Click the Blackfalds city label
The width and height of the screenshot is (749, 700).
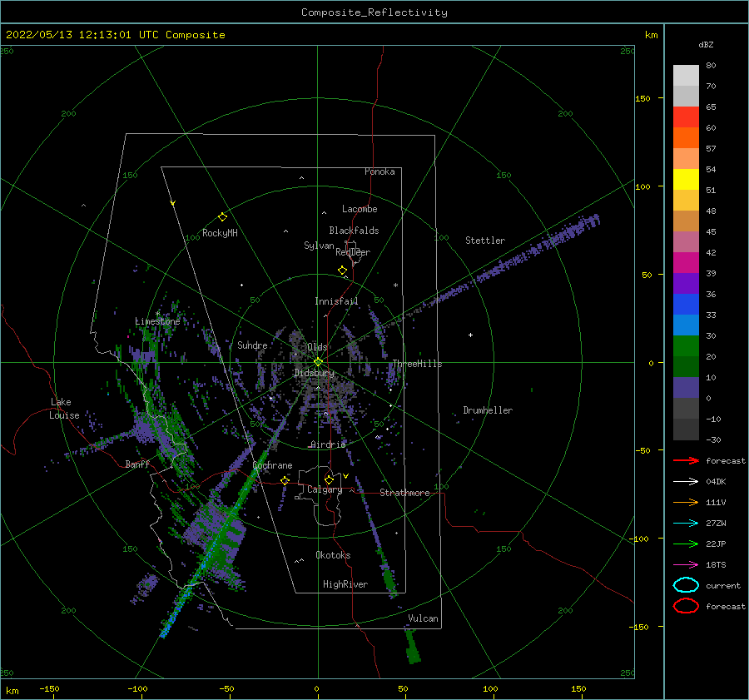tap(354, 231)
